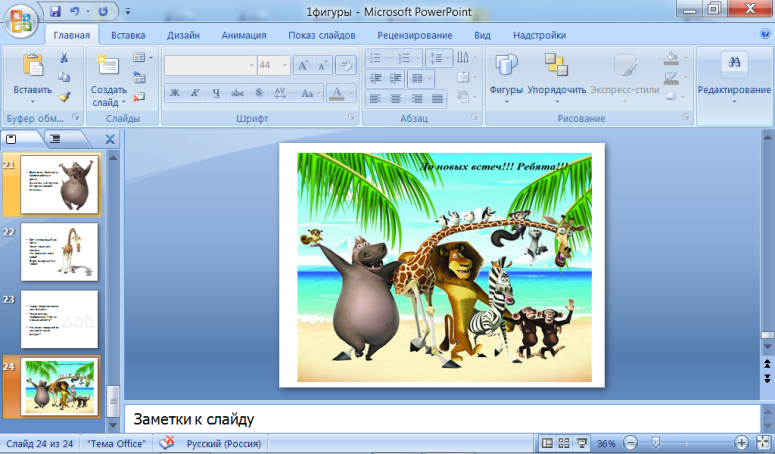
Task: Align text right in paragraph
Action: click(417, 99)
